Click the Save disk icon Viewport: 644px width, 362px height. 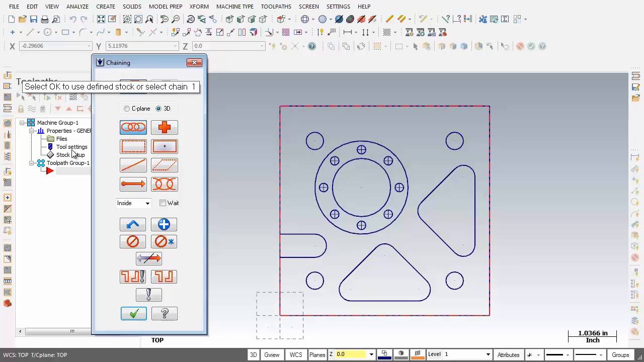(x=34, y=19)
